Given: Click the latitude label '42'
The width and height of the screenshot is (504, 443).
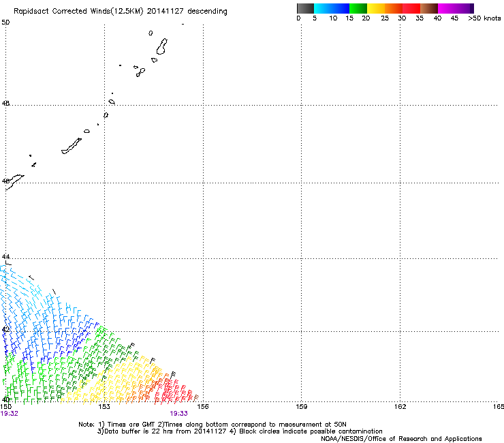Looking at the screenshot, I should [5, 329].
